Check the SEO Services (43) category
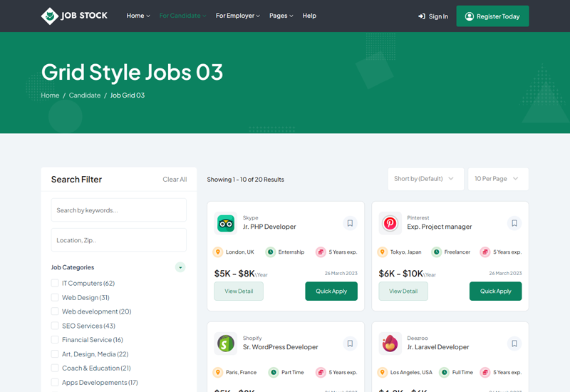 coord(55,326)
